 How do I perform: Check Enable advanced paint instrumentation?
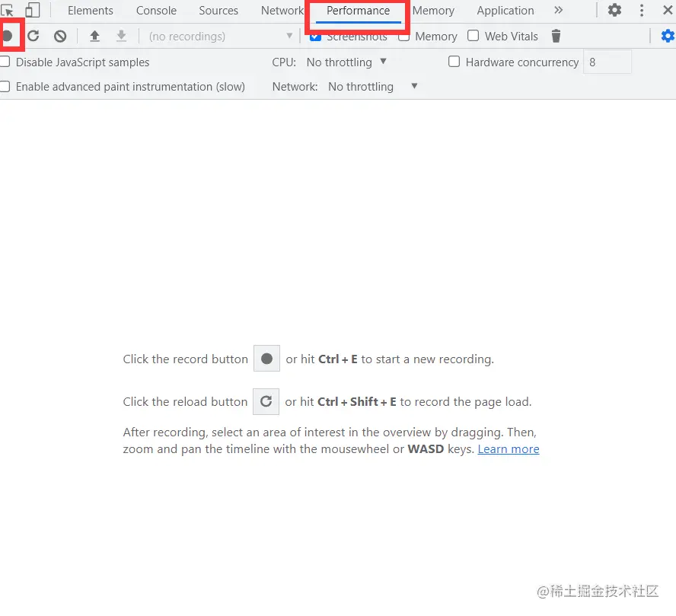(5, 86)
